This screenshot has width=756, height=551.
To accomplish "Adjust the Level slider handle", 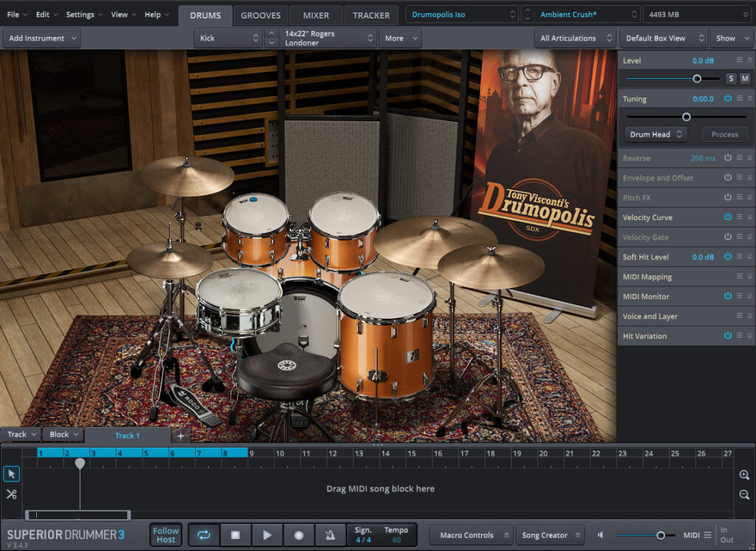I will point(696,78).
